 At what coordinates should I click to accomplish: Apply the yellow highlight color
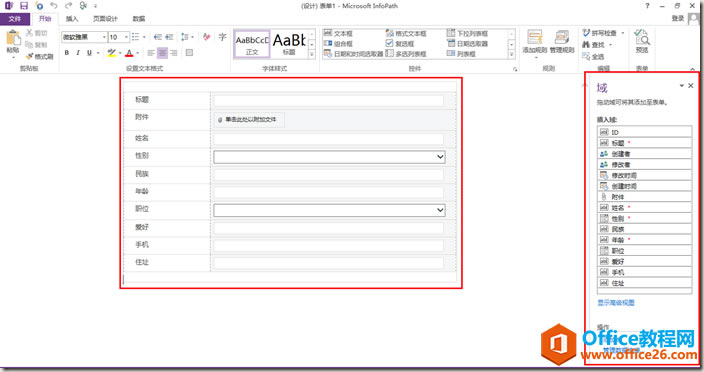111,53
